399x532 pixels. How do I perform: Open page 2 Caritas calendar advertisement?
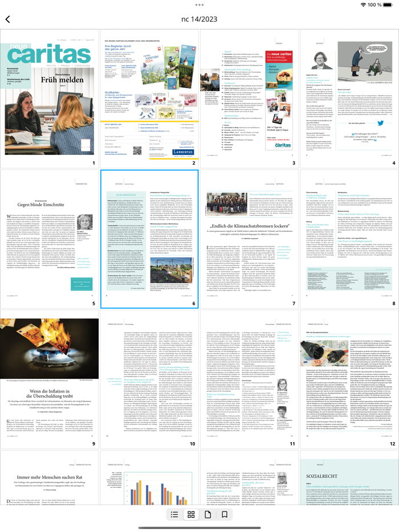pos(149,99)
